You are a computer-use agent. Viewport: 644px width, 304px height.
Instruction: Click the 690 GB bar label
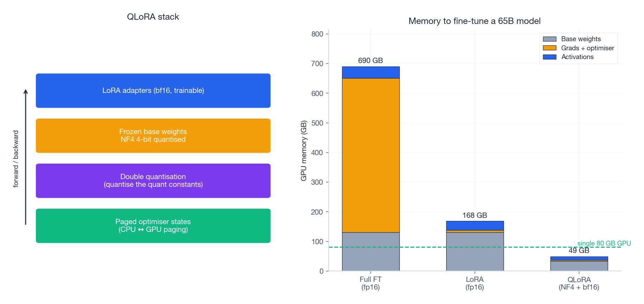pyautogui.click(x=371, y=61)
